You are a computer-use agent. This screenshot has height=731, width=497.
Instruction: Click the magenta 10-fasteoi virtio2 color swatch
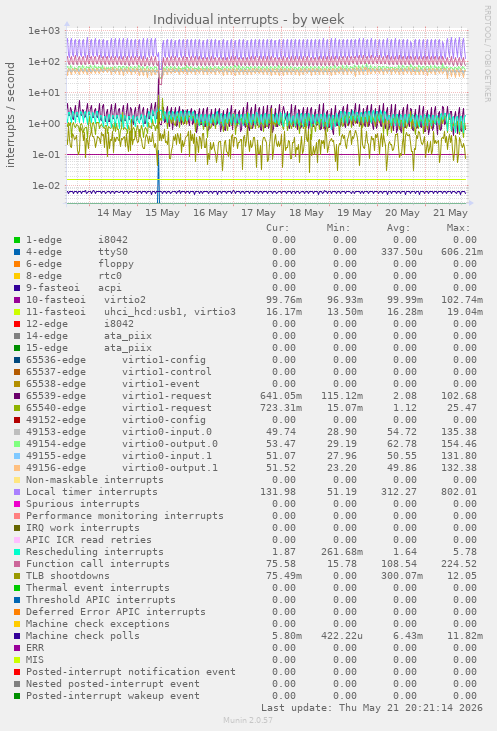(x=17, y=300)
